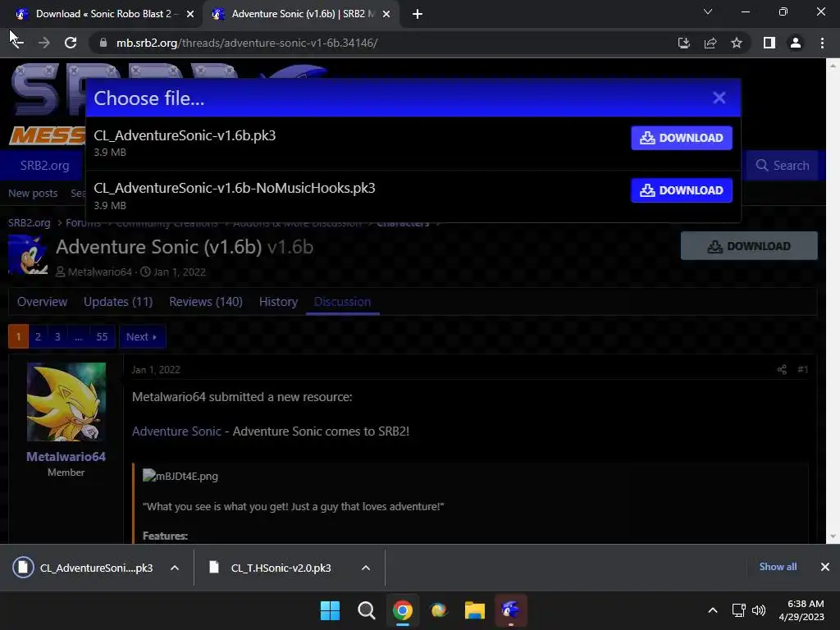The width and height of the screenshot is (840, 630).
Task: Open a new browser tab
Action: [418, 14]
